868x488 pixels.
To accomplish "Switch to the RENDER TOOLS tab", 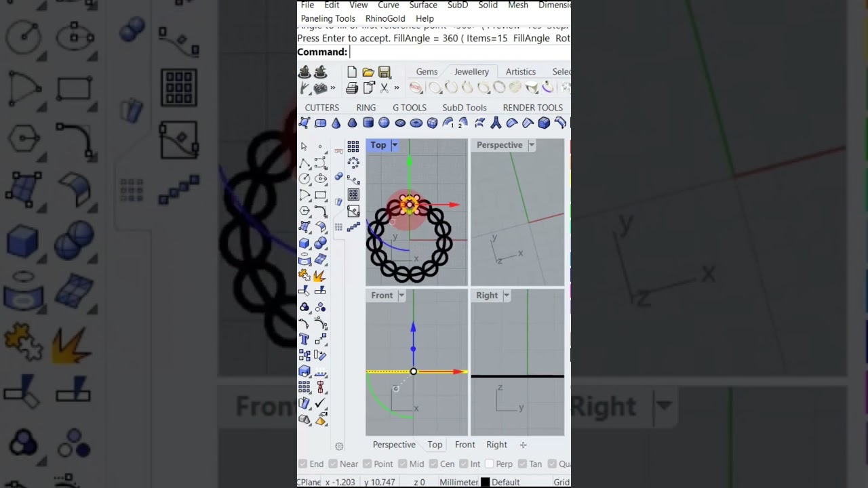I will [533, 108].
